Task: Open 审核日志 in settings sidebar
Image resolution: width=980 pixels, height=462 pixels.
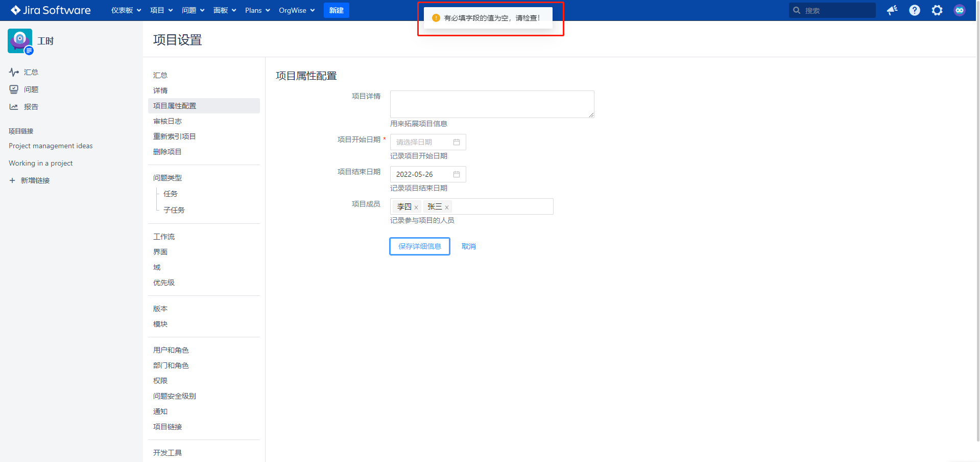Action: [x=168, y=121]
